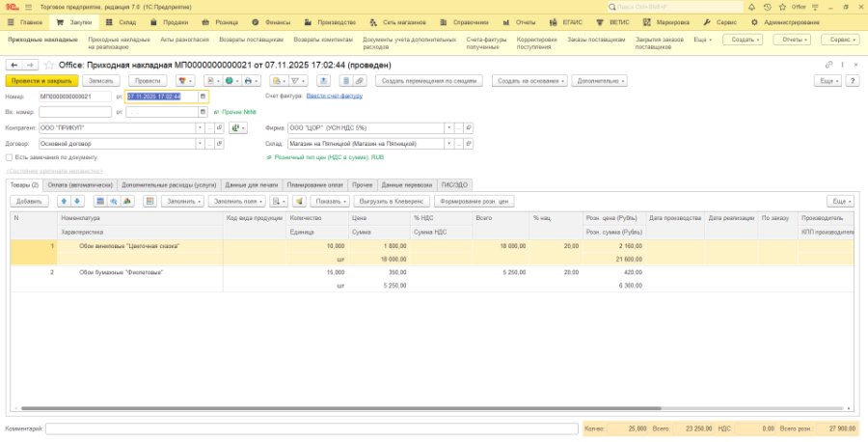Focus the 'Вх. номер' input field
This screenshot has width=868, height=442.
point(75,112)
